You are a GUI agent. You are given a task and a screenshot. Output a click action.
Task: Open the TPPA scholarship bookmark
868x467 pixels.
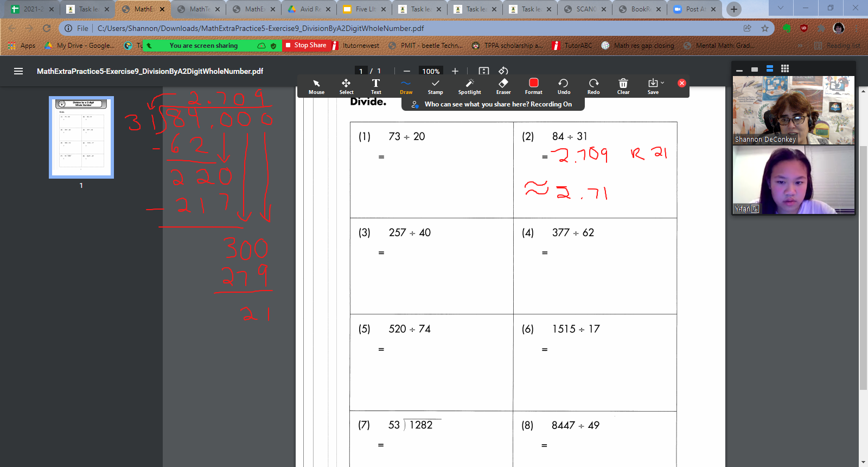coord(507,46)
